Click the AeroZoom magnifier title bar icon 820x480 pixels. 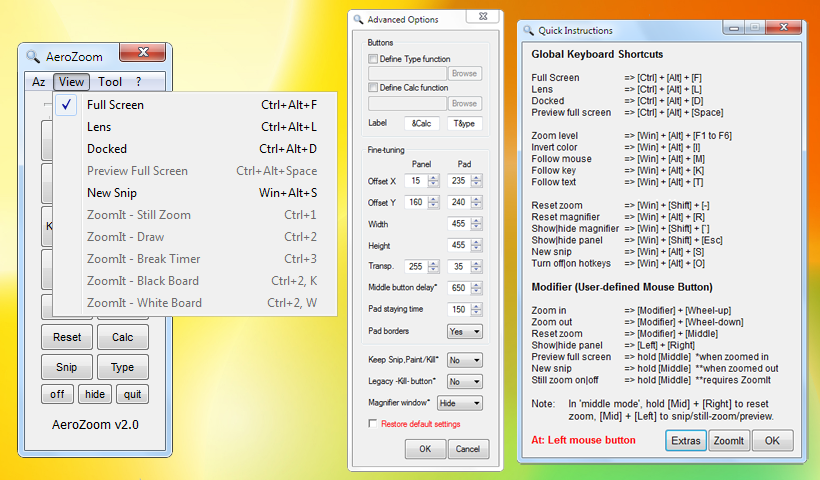point(33,56)
